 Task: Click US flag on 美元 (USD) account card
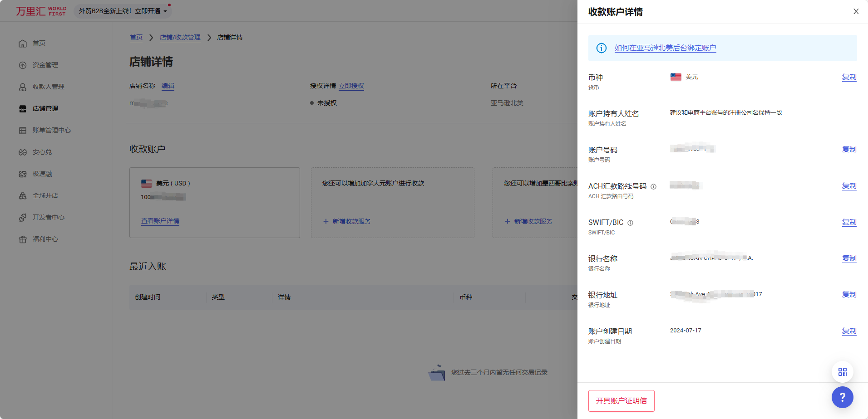(147, 184)
